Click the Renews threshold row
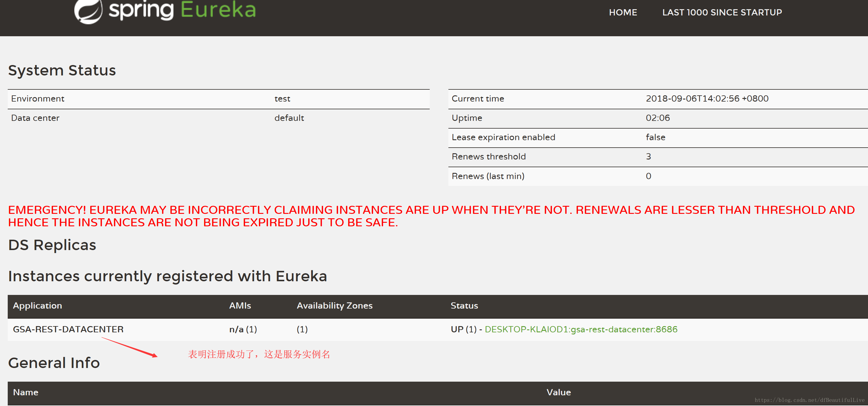The height and width of the screenshot is (406, 868). tap(488, 157)
